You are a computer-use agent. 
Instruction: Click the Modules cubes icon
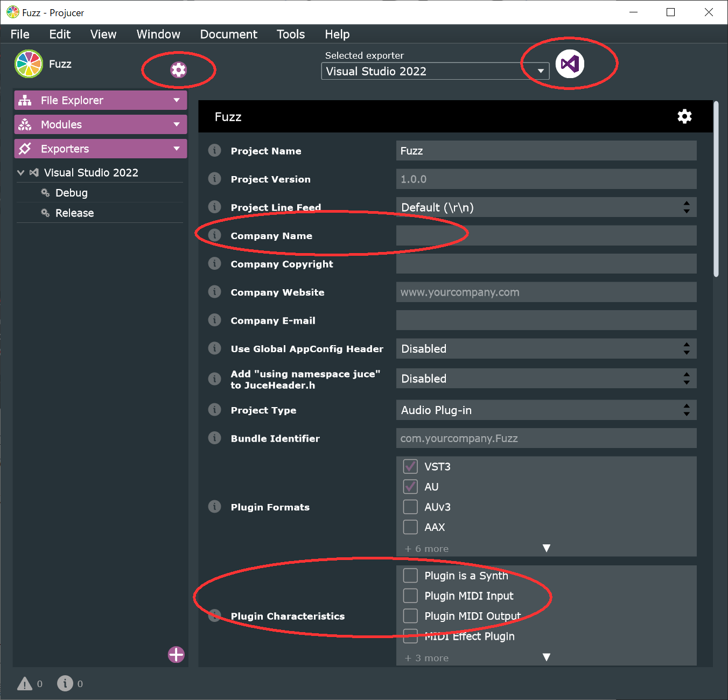coord(25,124)
